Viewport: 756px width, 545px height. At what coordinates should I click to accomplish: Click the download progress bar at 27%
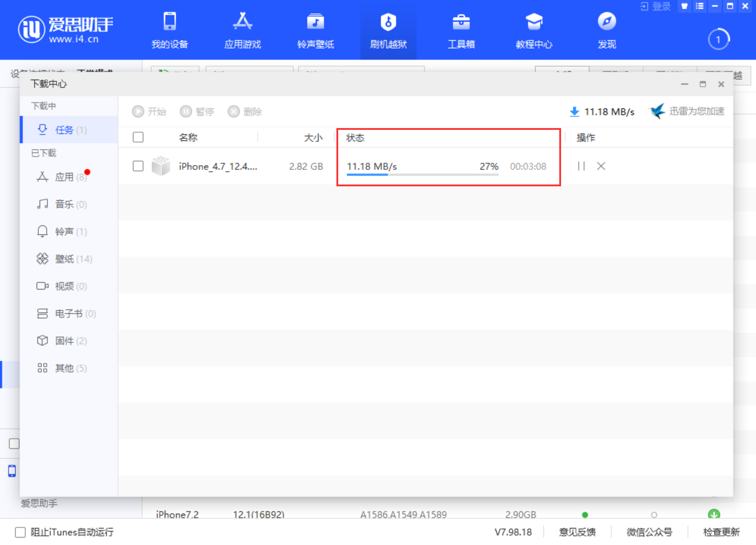coord(423,175)
